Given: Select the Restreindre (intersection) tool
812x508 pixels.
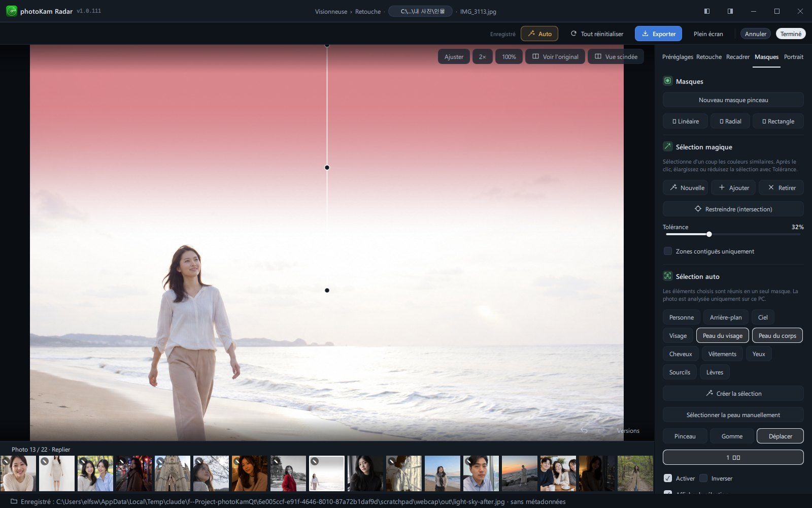Looking at the screenshot, I should 733,209.
